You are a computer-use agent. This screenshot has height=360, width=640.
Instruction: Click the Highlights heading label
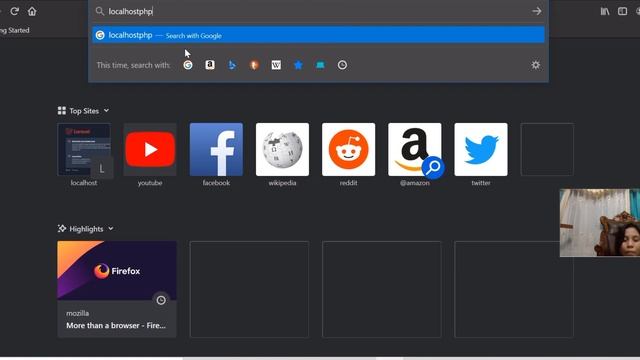[x=86, y=229]
